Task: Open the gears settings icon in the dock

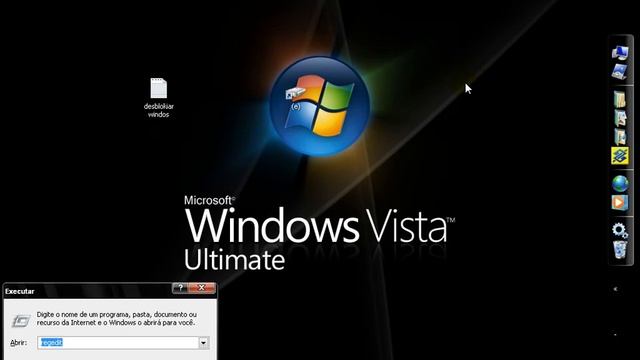Action: click(x=620, y=231)
